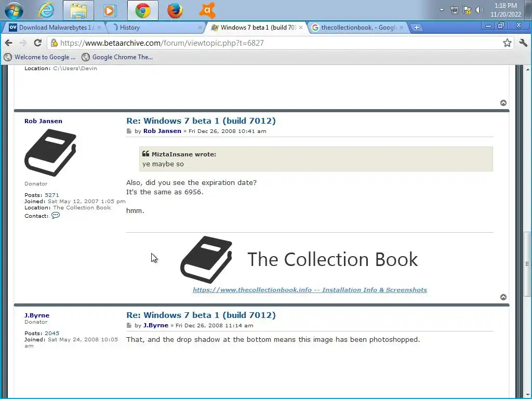Open Rob Jansen contact speech bubble icon
532x399 pixels.
(56, 216)
